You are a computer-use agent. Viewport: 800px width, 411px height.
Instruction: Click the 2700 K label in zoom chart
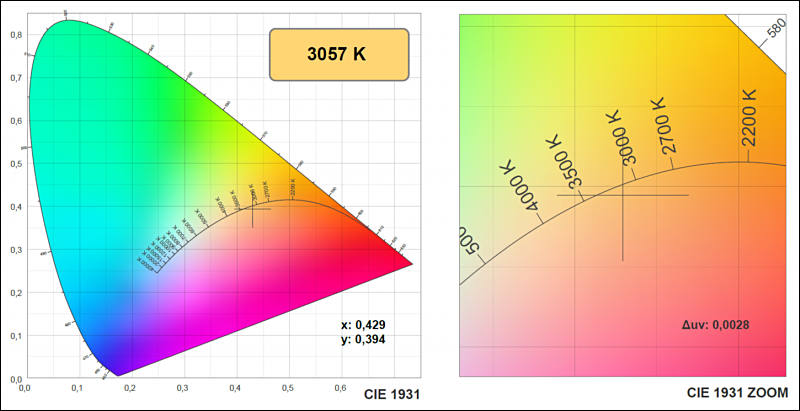[x=663, y=125]
